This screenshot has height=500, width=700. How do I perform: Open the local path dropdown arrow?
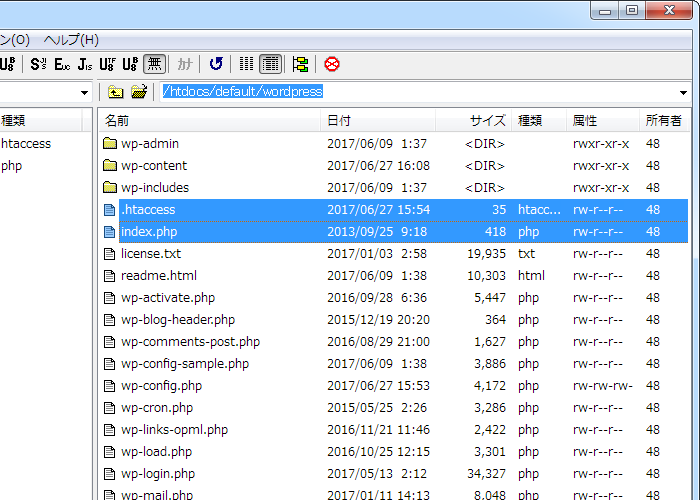(84, 92)
